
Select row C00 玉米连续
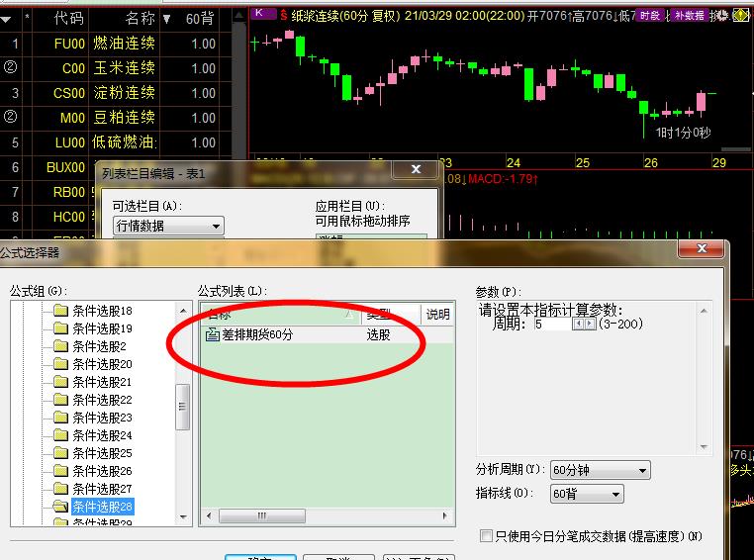pyautogui.click(x=110, y=68)
